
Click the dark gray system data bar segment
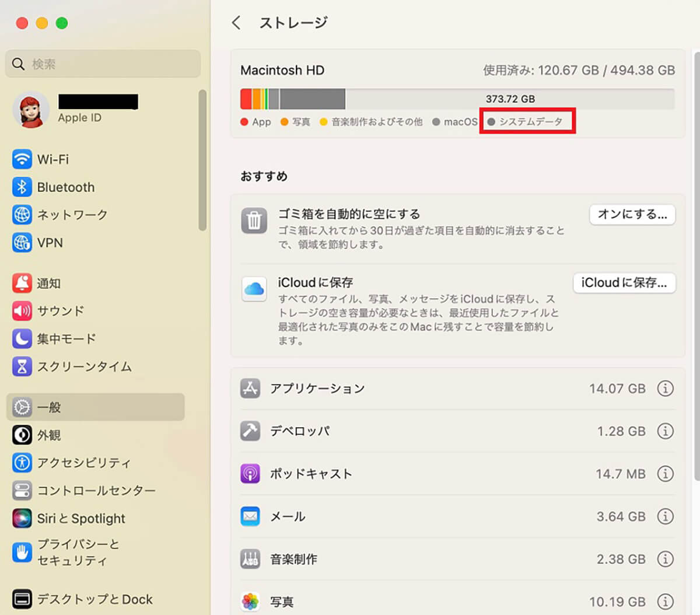tap(313, 99)
